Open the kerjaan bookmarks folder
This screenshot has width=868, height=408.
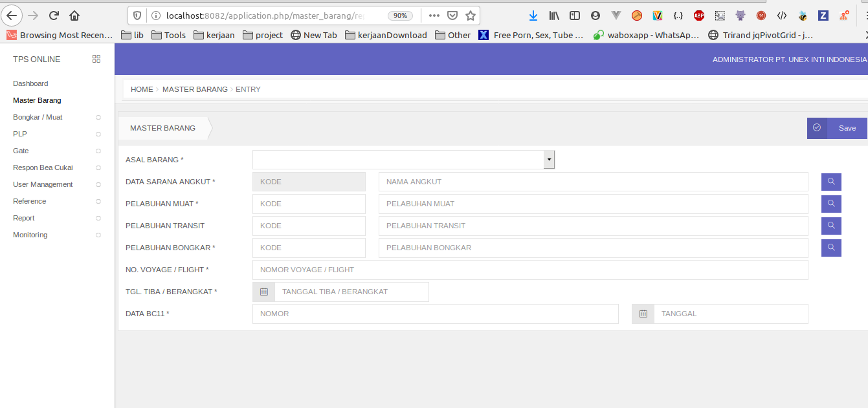(214, 35)
